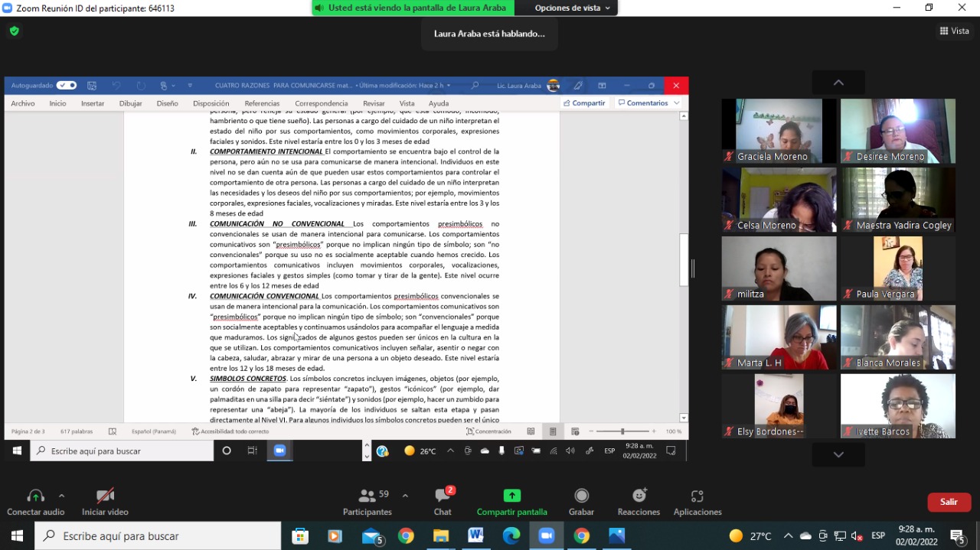Toggle the Autoguardado switch in Word
Image resolution: width=980 pixels, height=550 pixels.
pyautogui.click(x=67, y=86)
